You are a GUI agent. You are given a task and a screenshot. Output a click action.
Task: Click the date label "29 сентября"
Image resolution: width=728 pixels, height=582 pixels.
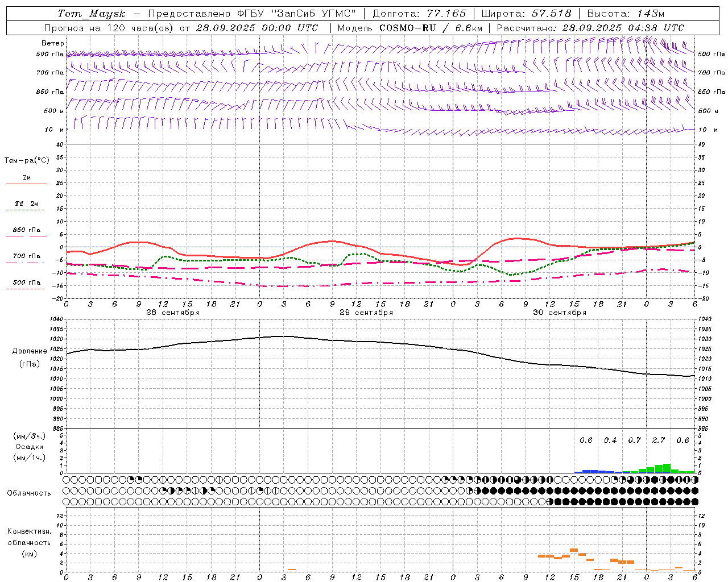tap(366, 313)
